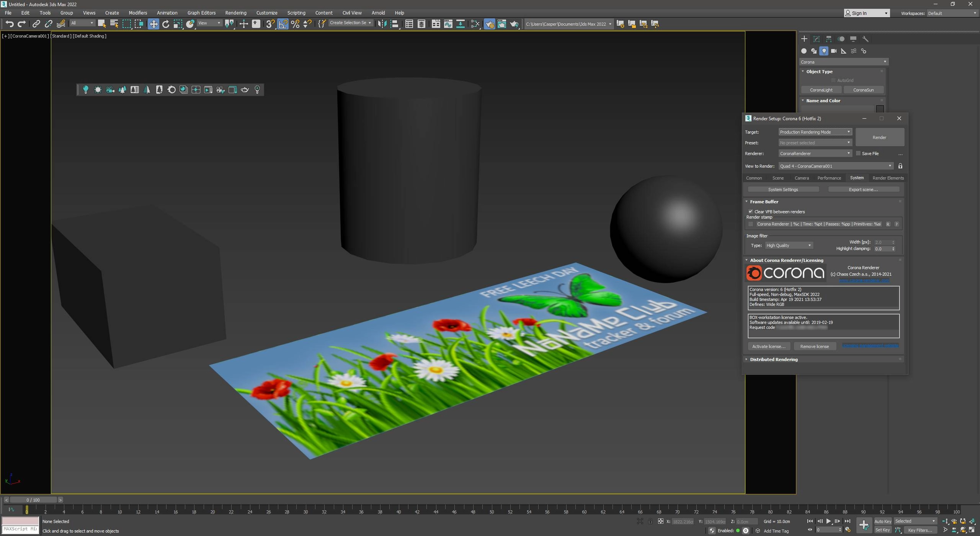Play the animation

coord(828,521)
